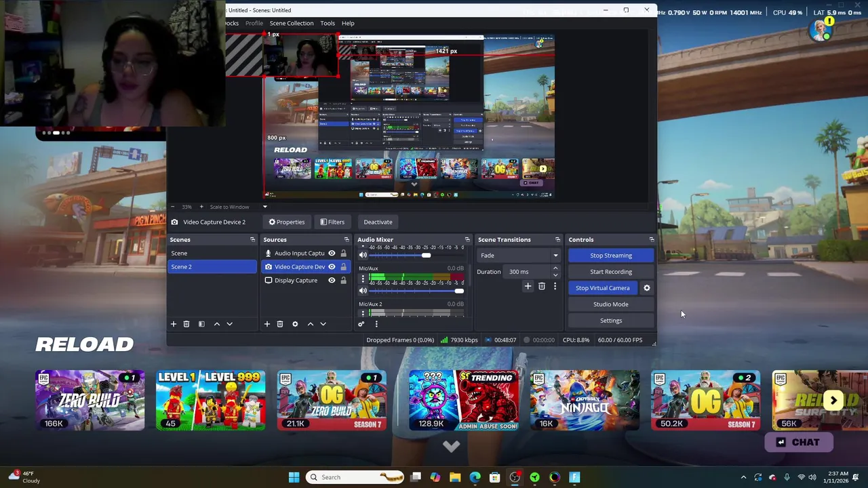This screenshot has height=488, width=868.
Task: Open Advanced Audio Properties gears icon
Action: click(x=361, y=324)
